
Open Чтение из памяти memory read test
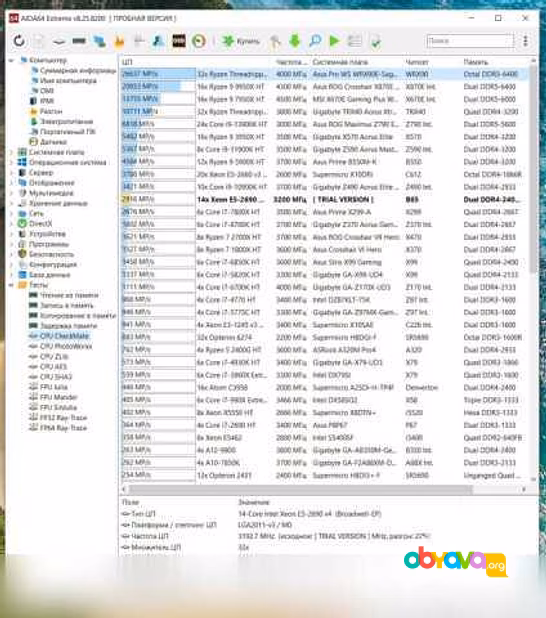point(69,295)
